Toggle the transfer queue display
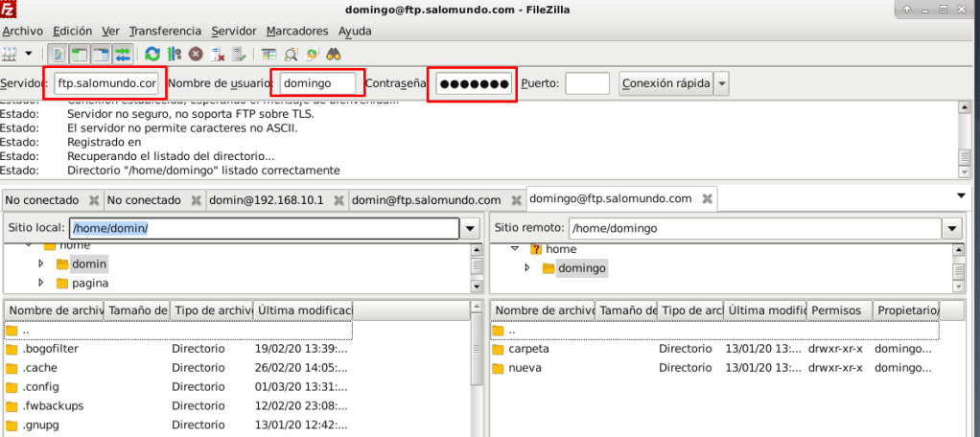Image resolution: width=980 pixels, height=437 pixels. (123, 54)
